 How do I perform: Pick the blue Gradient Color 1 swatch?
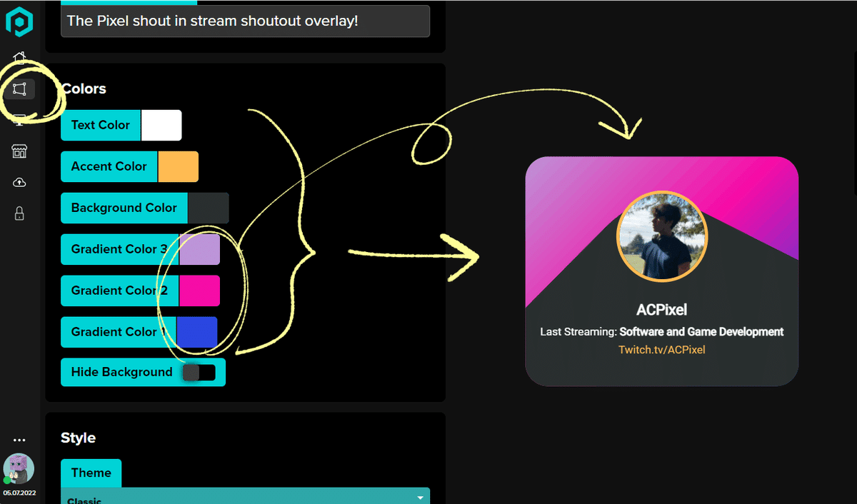point(196,332)
